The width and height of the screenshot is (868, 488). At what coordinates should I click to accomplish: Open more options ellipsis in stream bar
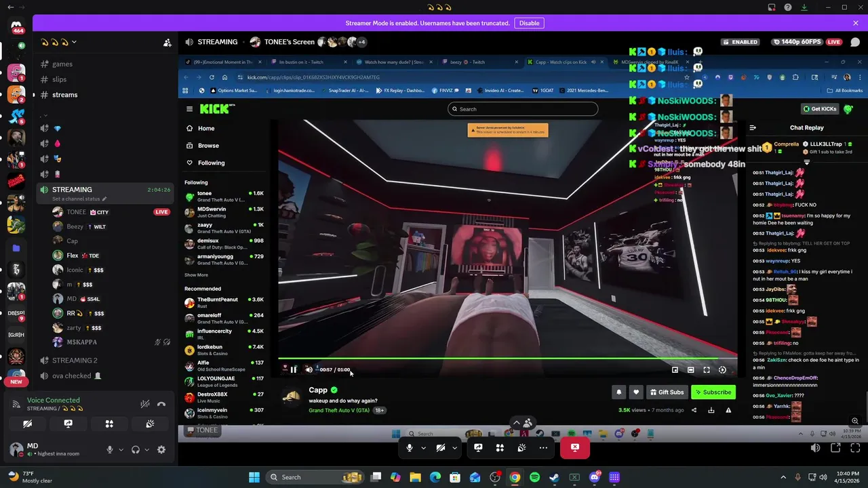click(x=543, y=448)
